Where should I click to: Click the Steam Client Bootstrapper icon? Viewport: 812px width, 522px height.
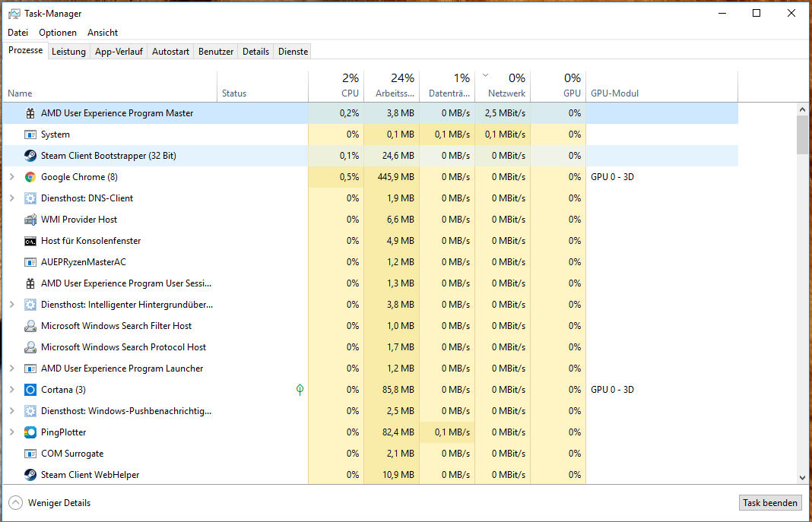[x=30, y=156]
